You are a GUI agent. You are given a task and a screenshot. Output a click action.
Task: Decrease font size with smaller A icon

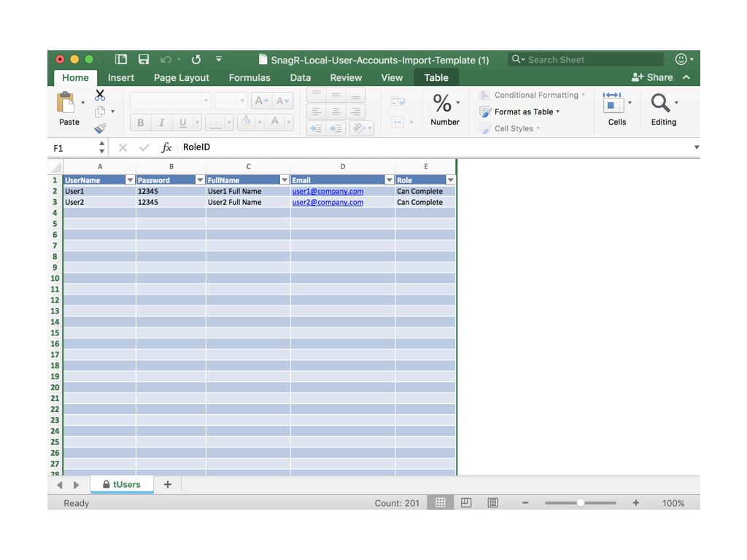coord(282,101)
